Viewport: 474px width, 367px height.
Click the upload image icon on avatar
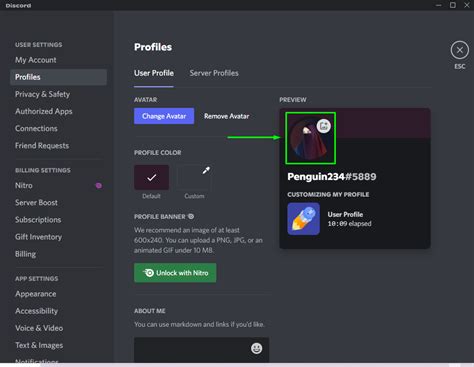323,126
